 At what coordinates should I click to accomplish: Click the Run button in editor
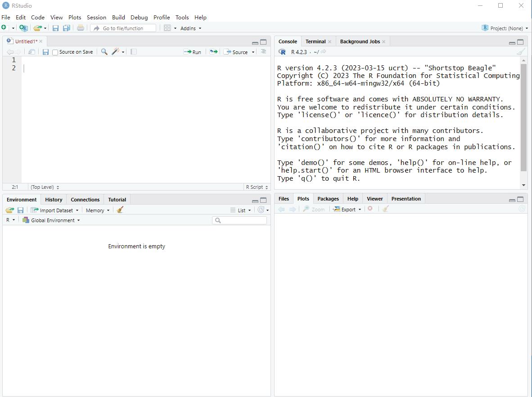(193, 52)
